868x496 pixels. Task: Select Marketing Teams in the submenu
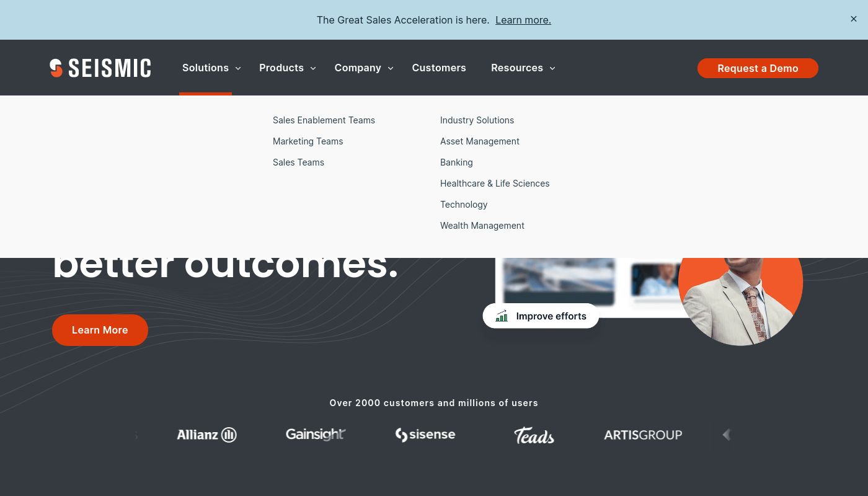(x=308, y=141)
